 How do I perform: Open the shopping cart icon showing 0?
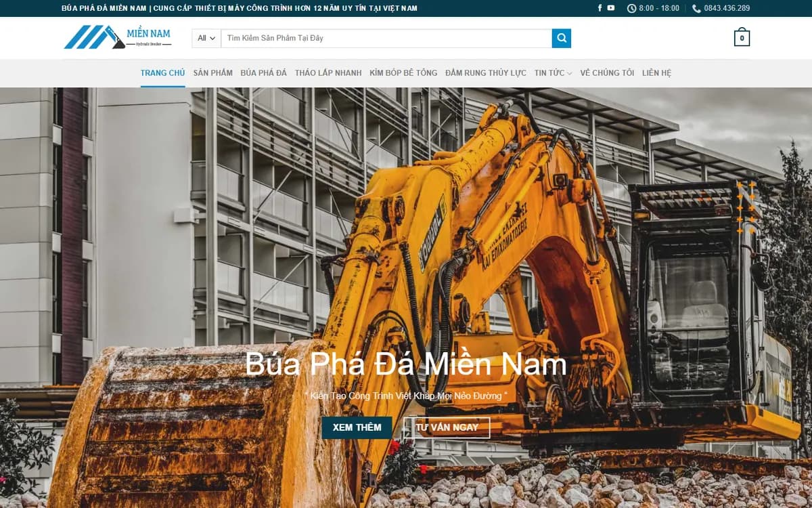coord(742,37)
